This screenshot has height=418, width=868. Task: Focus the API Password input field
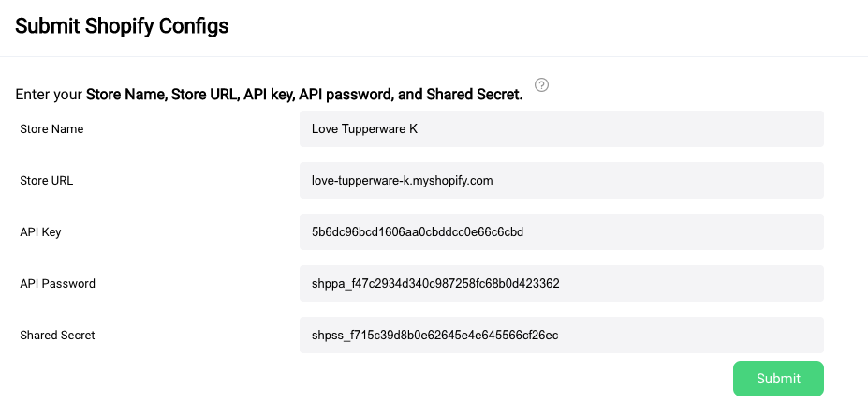click(x=561, y=283)
